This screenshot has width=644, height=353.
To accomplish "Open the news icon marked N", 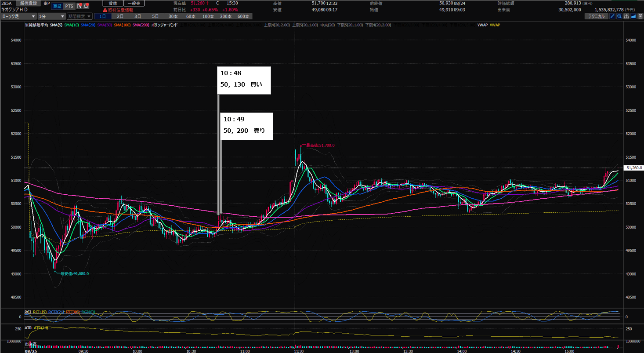I will pos(79,6).
